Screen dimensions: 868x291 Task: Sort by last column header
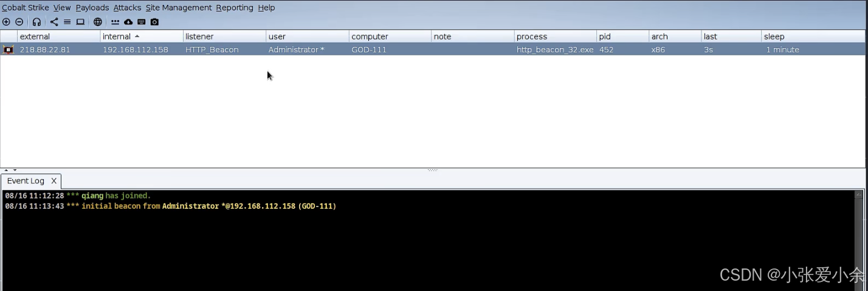tap(731, 37)
